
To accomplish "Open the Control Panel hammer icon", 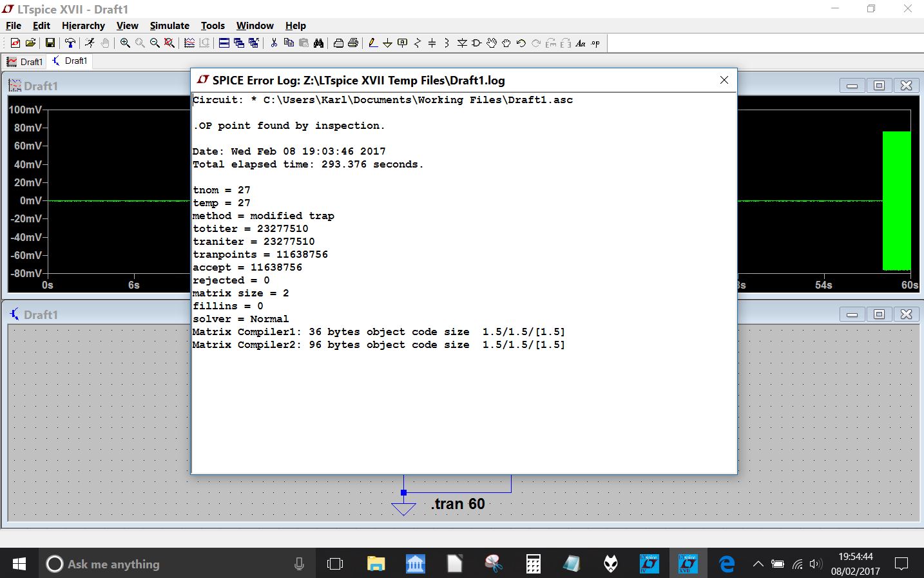I will tap(70, 43).
